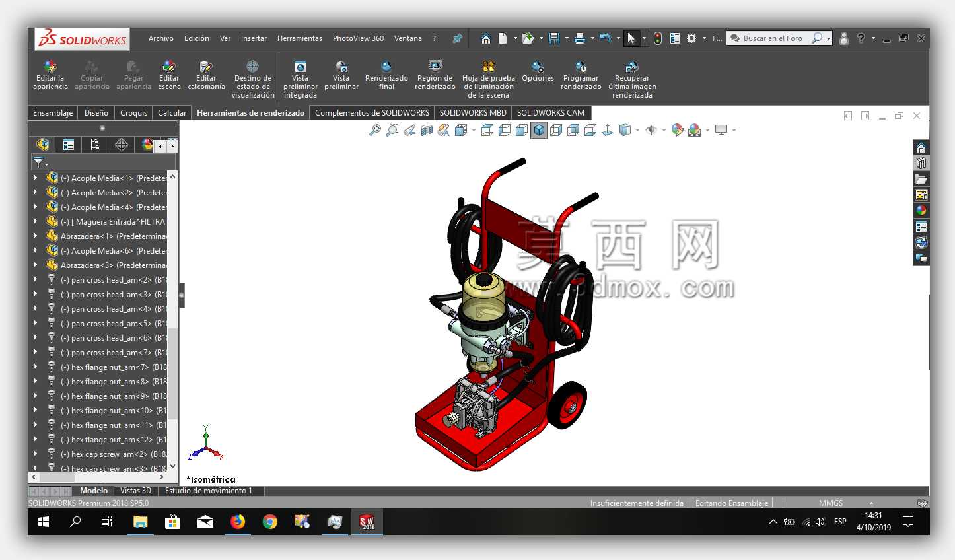Click Editar la apariencia tool
This screenshot has width=955, height=560.
click(x=50, y=75)
